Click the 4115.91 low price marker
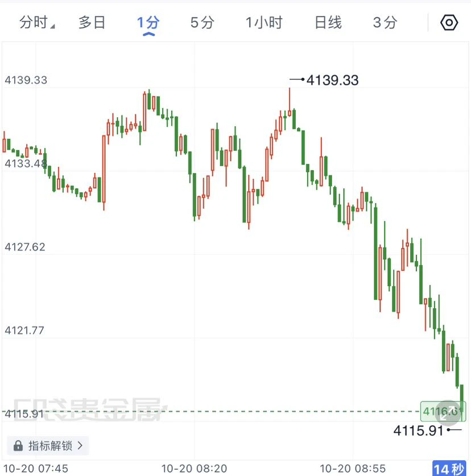471x476 pixels. coord(427,431)
